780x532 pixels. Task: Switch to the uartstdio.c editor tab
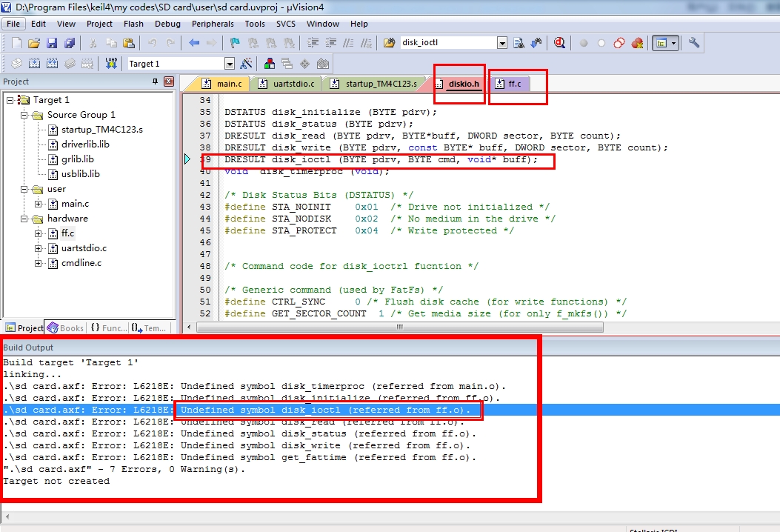(287, 84)
